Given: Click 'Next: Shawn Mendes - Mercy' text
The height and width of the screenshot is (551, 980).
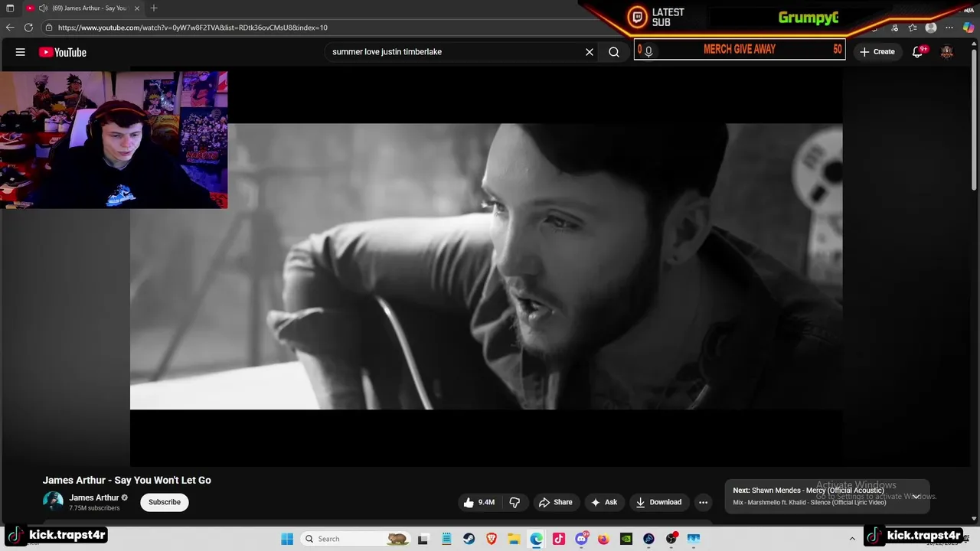Looking at the screenshot, I should (x=808, y=491).
